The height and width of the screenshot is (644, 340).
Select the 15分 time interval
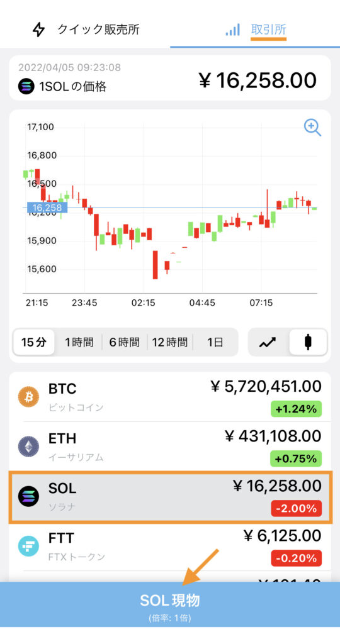pyautogui.click(x=34, y=342)
